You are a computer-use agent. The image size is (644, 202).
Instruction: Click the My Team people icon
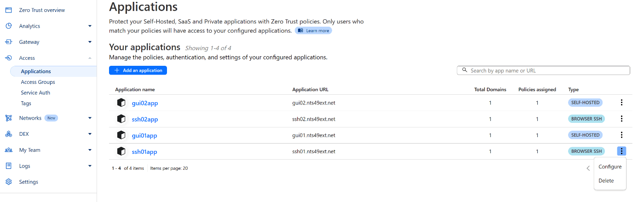click(8, 150)
